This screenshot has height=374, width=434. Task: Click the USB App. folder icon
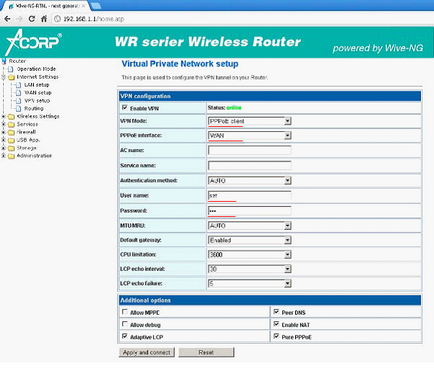point(11,140)
